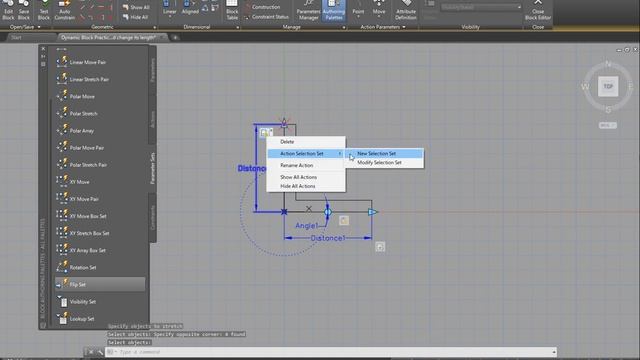This screenshot has width=640, height=360.
Task: Click the command line input field
Action: coord(331,352)
